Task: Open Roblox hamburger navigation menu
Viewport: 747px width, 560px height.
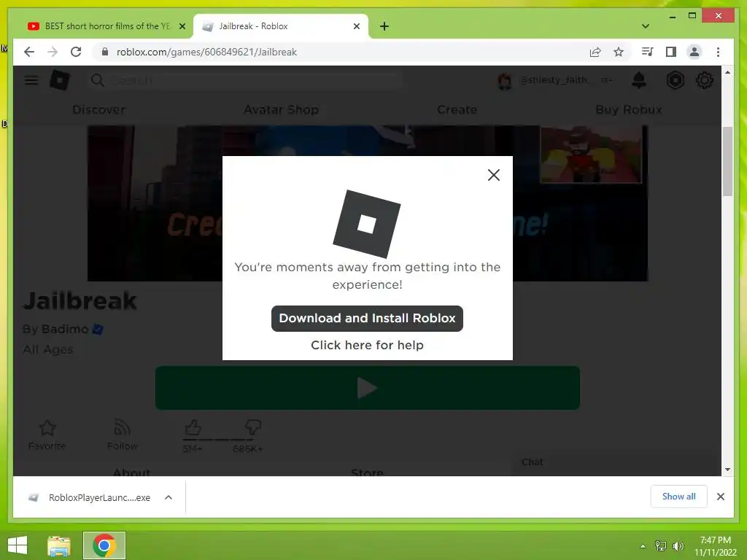Action: pyautogui.click(x=31, y=80)
